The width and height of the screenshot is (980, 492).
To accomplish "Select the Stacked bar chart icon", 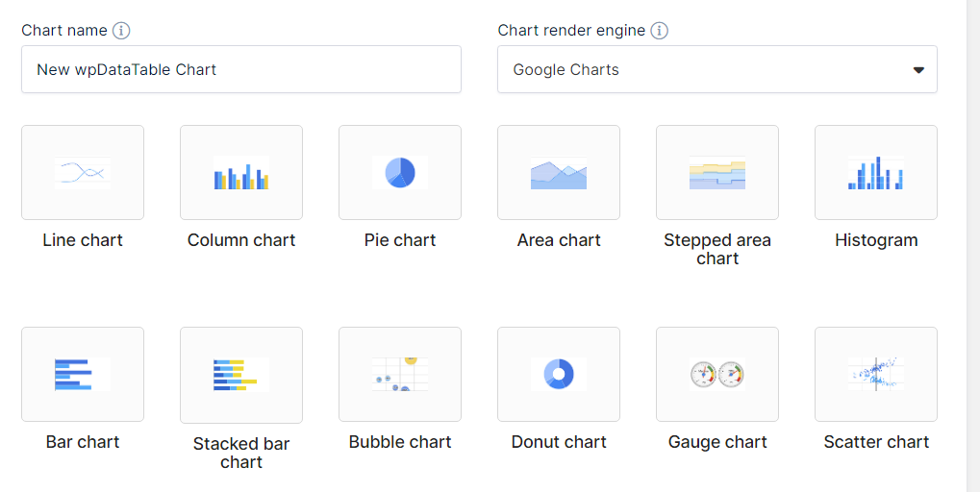I will [241, 375].
